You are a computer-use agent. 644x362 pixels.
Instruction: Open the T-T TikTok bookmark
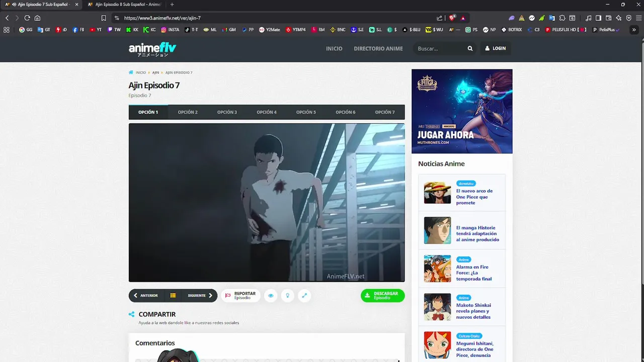pyautogui.click(x=191, y=30)
